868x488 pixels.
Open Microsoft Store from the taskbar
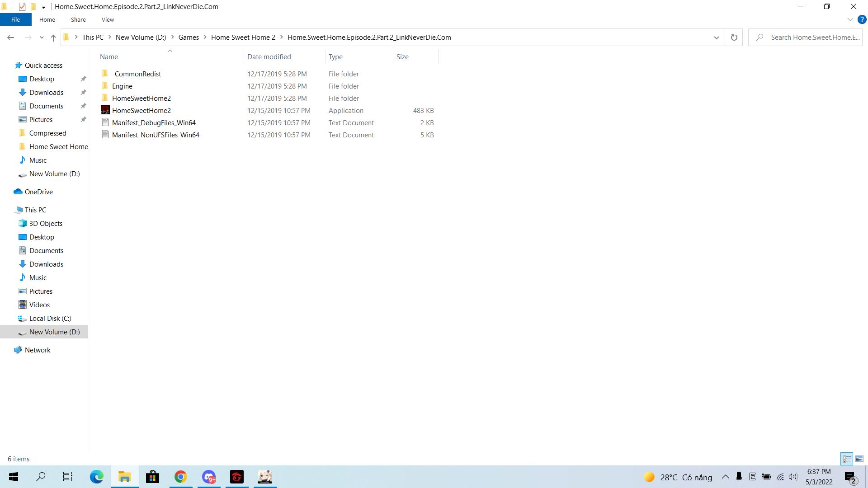coord(152,477)
